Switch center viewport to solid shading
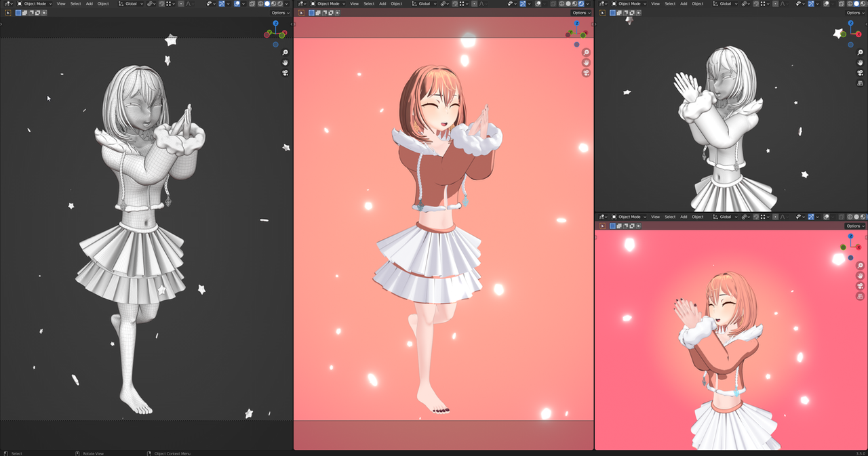 pos(568,3)
